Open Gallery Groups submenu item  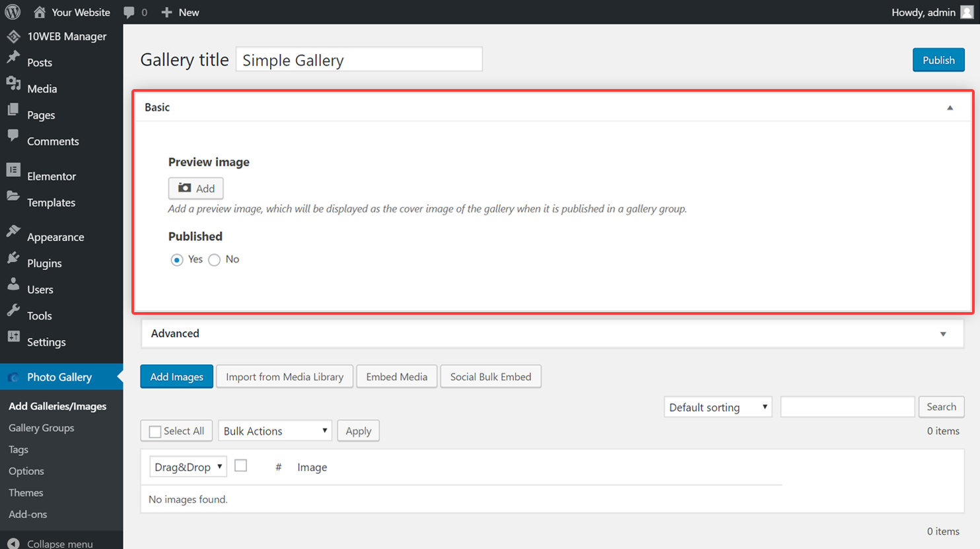pos(41,428)
